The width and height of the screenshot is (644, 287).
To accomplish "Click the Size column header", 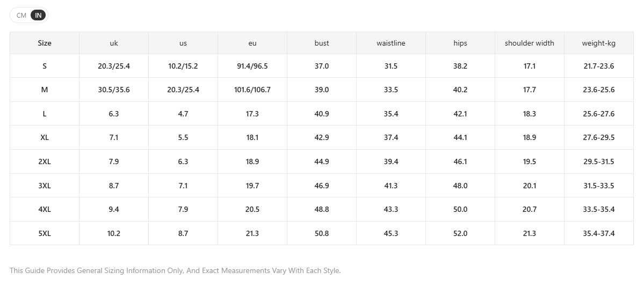I will tap(45, 43).
